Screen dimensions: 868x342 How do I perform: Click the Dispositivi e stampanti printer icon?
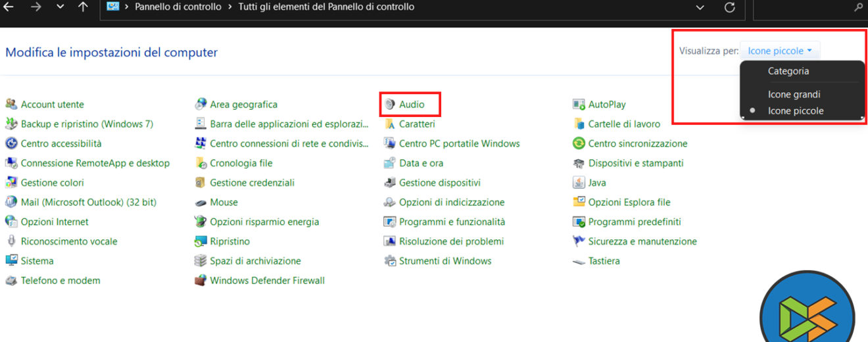click(579, 163)
